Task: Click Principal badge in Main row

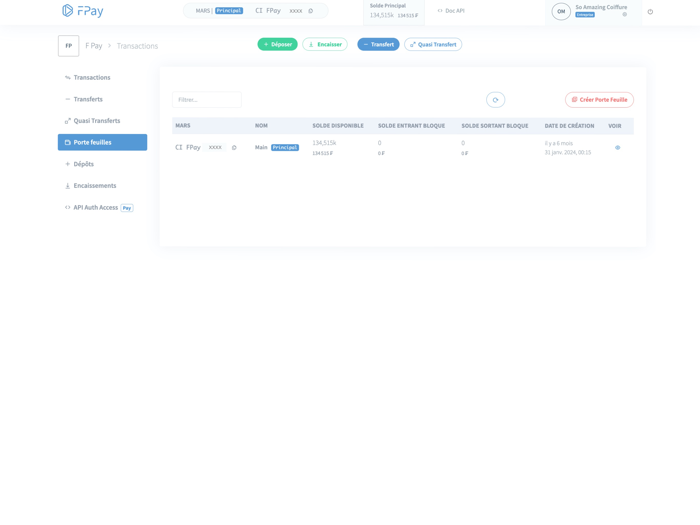Action: tap(285, 147)
